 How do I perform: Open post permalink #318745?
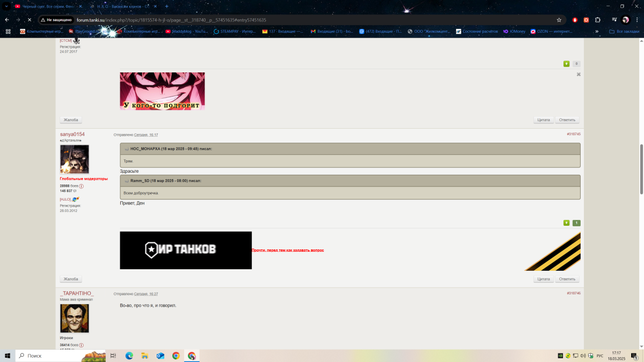pos(574,134)
